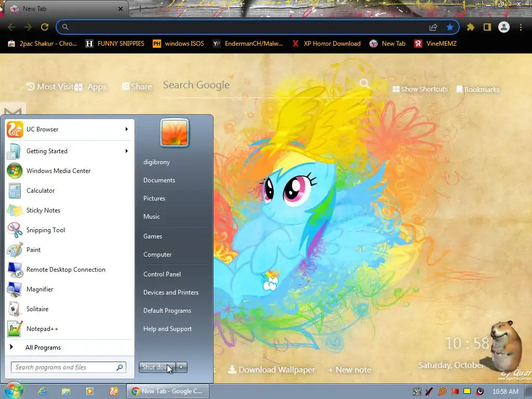Click the Shut down button
The width and height of the screenshot is (532, 399).
click(x=157, y=367)
